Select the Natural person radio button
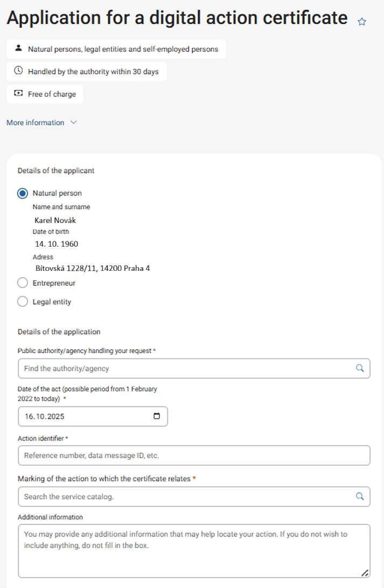 click(22, 193)
